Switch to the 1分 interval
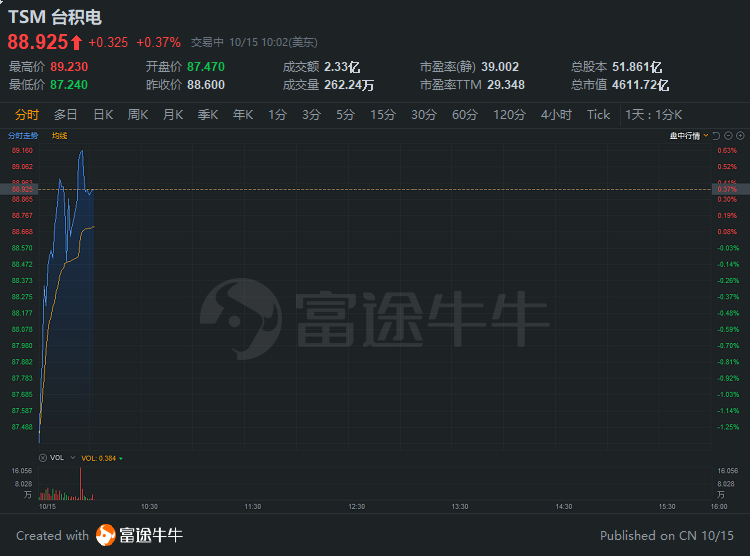 [277, 115]
